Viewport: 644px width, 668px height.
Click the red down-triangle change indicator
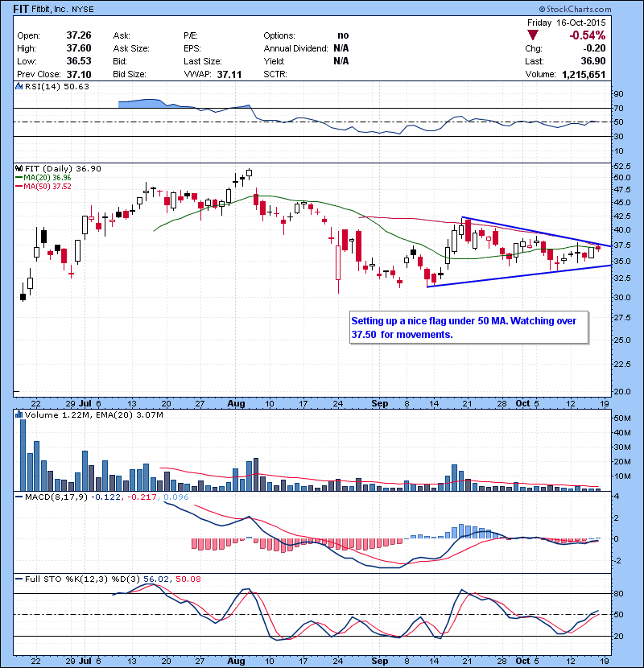pos(533,35)
